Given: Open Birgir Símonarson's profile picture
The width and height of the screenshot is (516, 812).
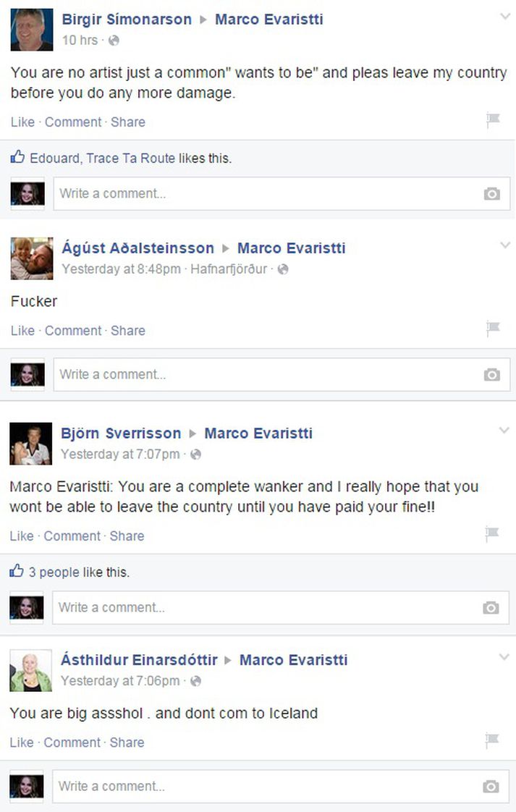Looking at the screenshot, I should point(32,30).
